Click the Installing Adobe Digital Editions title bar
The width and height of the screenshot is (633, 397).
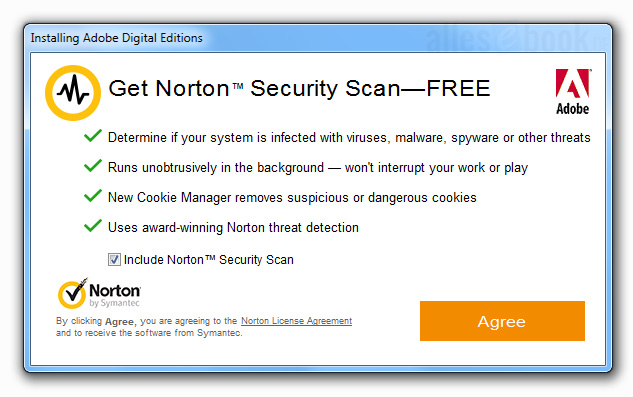(116, 38)
